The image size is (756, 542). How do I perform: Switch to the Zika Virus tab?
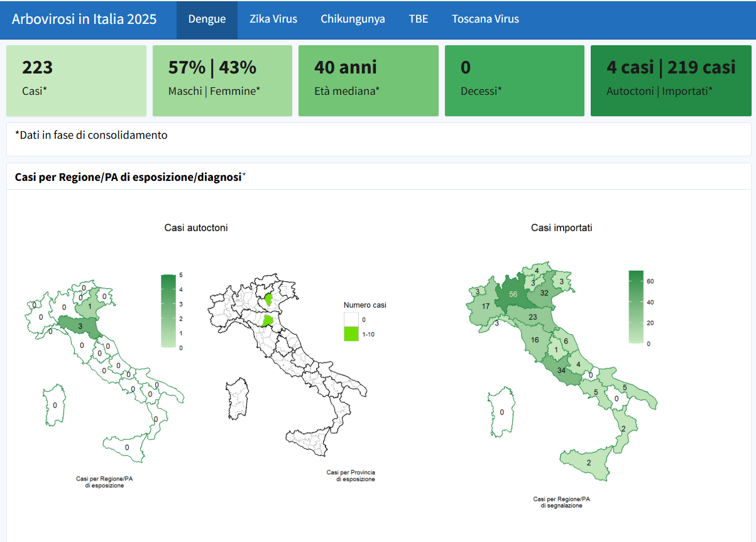[273, 19]
